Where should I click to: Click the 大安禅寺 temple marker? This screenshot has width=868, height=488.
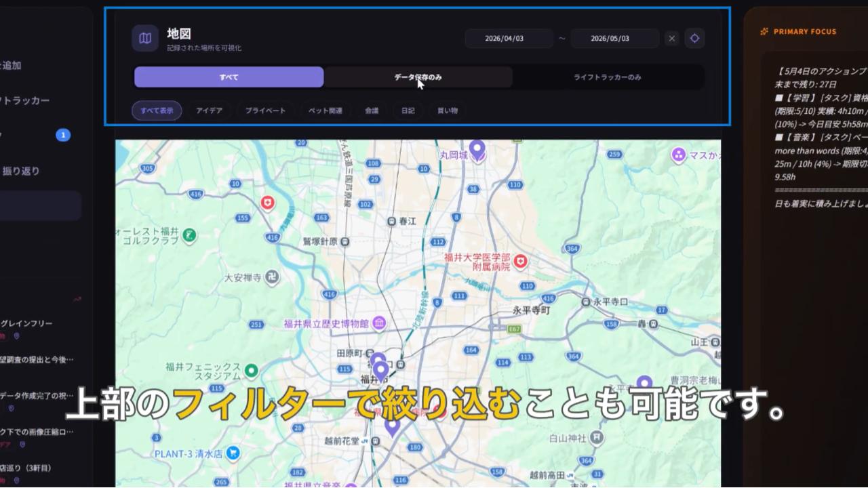click(272, 277)
